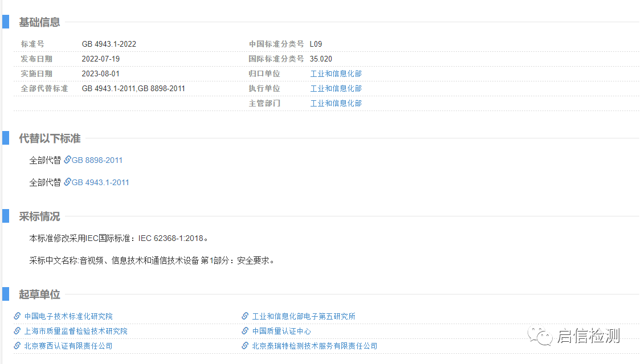Visit 上海市质量监督检验技术研究院 drafting unit page
This screenshot has height=364, width=641.
76,331
